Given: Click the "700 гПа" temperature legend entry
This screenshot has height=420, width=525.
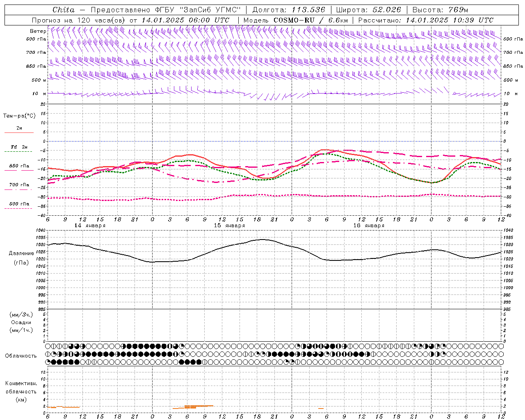Looking at the screenshot, I should pyautogui.click(x=19, y=185).
